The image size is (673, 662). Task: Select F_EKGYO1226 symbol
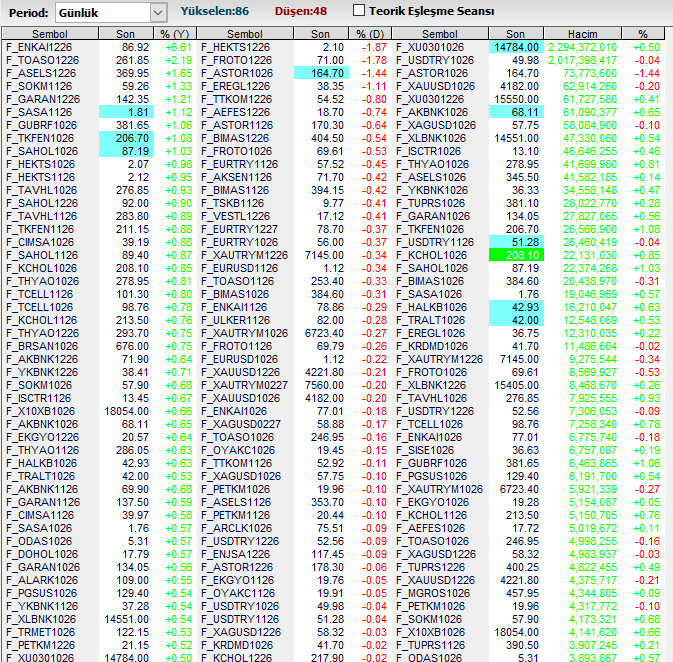[43, 437]
